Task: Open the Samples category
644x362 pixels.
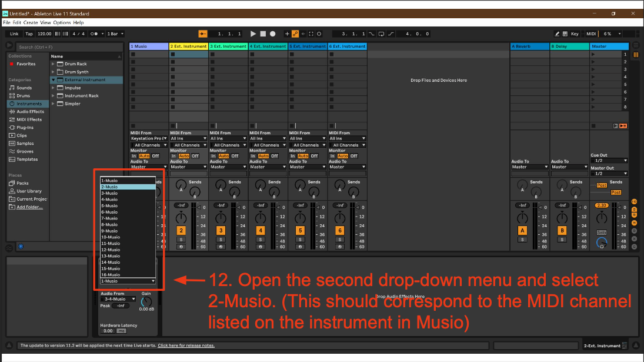Action: (x=25, y=144)
